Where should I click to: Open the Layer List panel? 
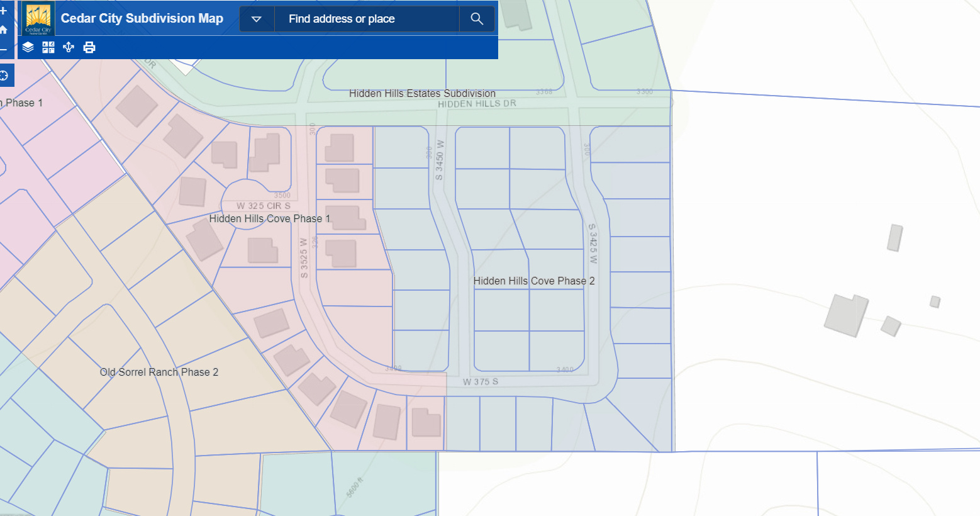28,47
